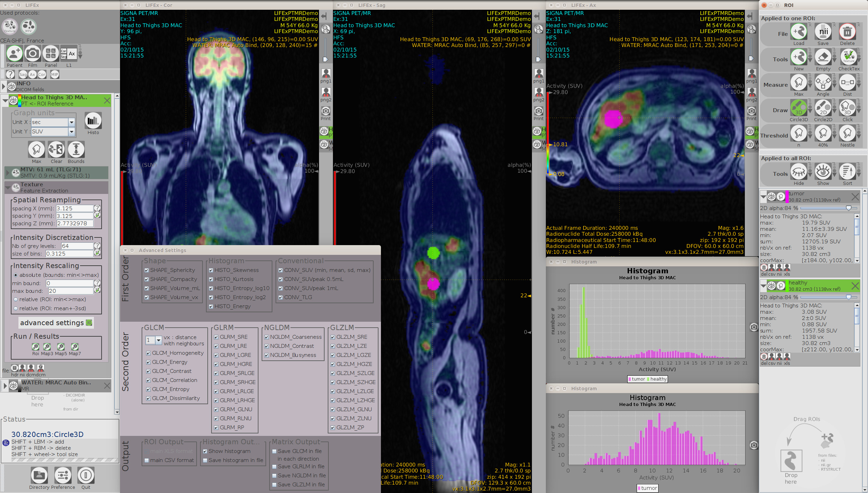
Task: Adjust tumor ROI 2D alpha slider
Action: pos(848,208)
